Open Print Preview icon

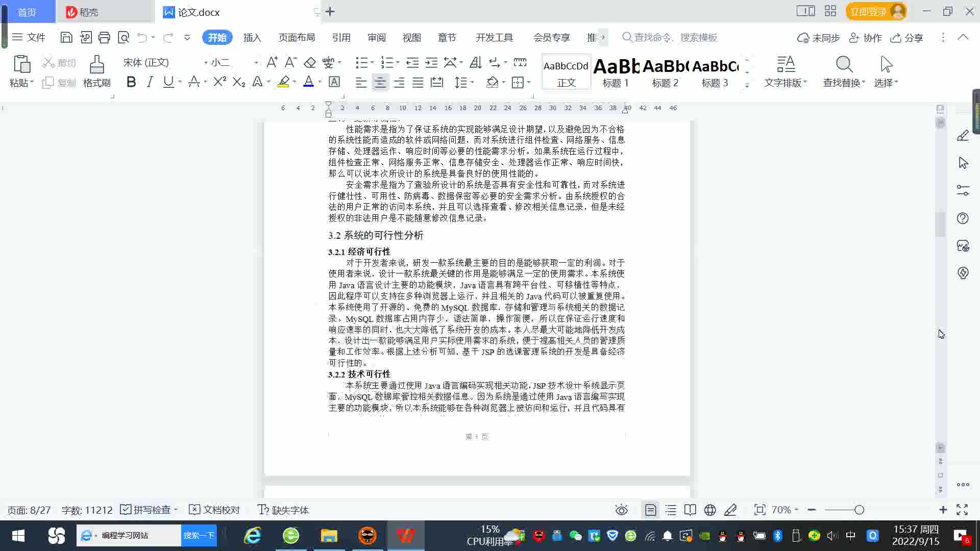124,37
